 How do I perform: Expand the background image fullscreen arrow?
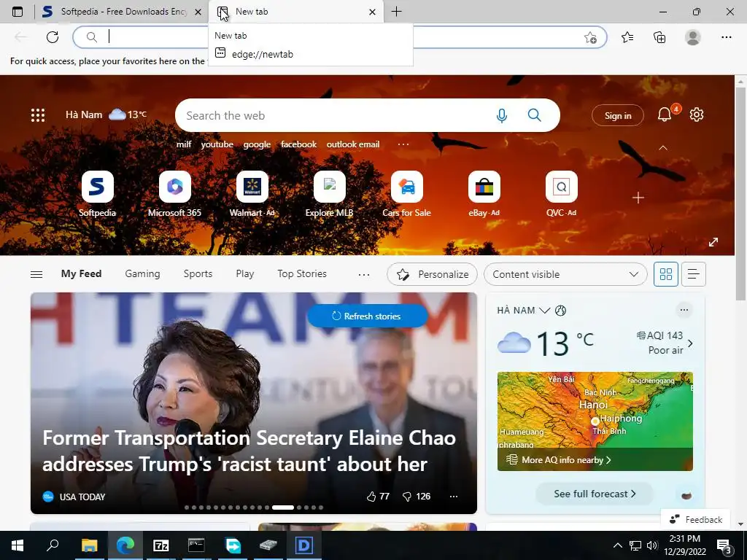click(x=713, y=242)
